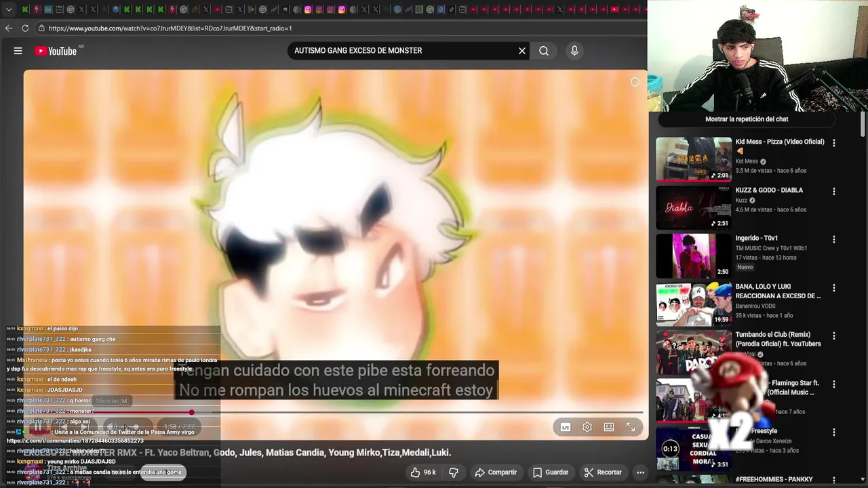Open the YouTube hamburger guide menu

click(x=18, y=51)
